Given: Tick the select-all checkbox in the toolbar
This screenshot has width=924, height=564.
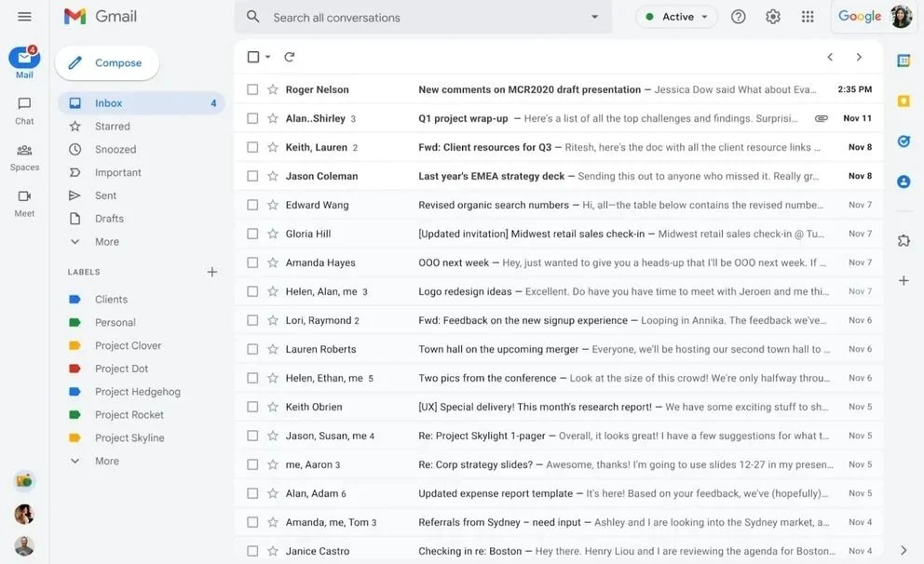Looking at the screenshot, I should pyautogui.click(x=253, y=57).
